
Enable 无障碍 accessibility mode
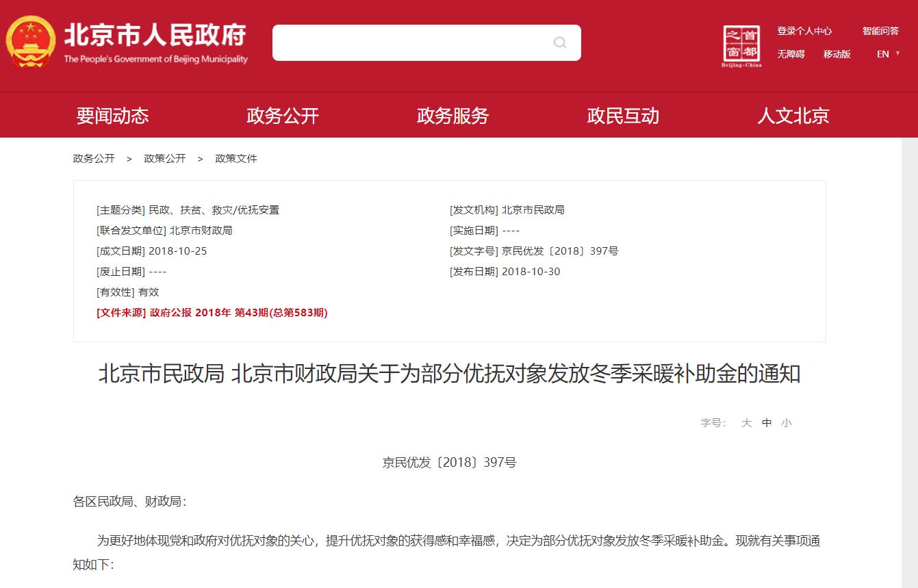tap(790, 54)
